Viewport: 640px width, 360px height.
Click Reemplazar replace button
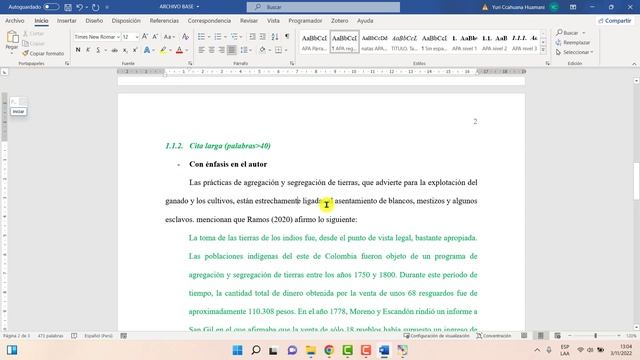coord(573,42)
